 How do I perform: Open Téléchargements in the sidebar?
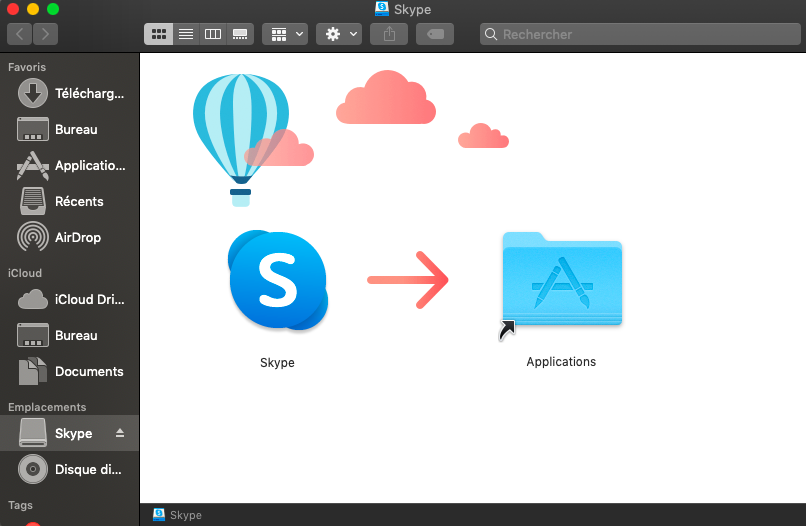coord(69,94)
